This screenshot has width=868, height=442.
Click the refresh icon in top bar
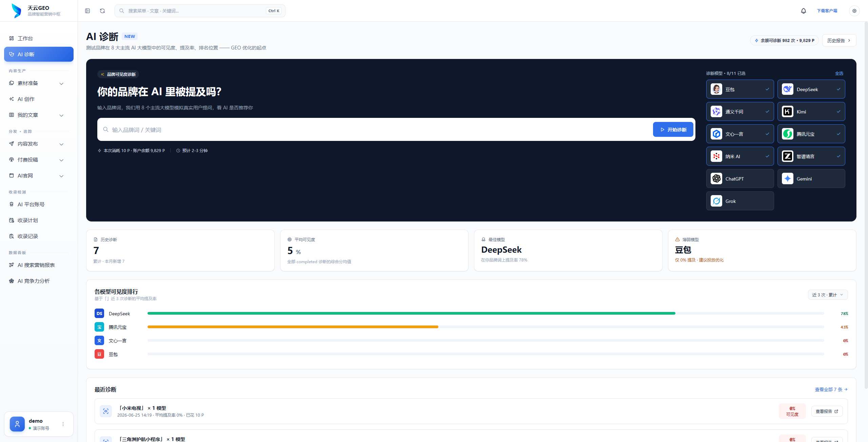(102, 11)
